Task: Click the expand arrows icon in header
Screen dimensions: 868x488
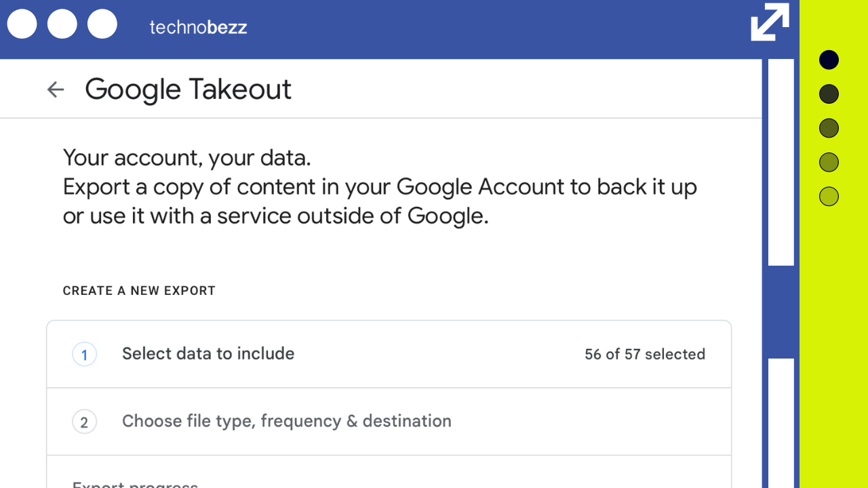Action: (x=770, y=22)
